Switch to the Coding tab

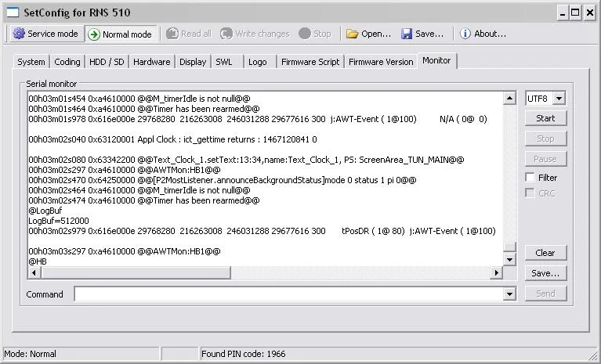(67, 62)
